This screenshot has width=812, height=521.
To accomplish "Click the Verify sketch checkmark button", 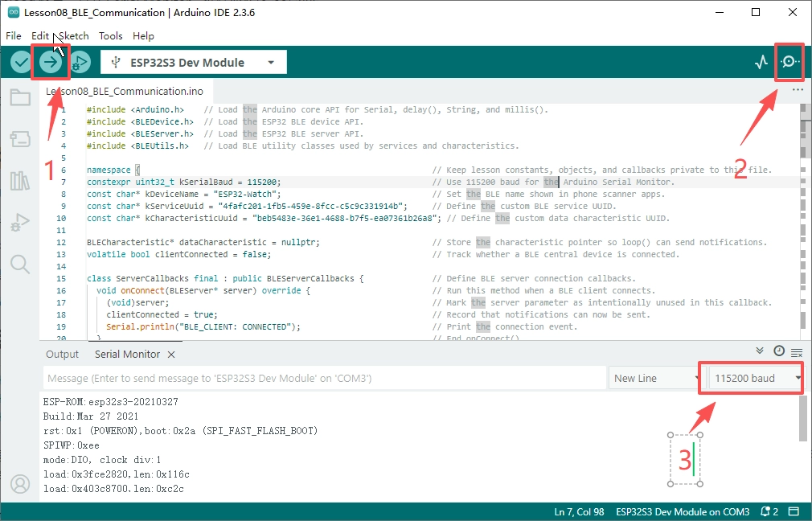I will coord(21,63).
